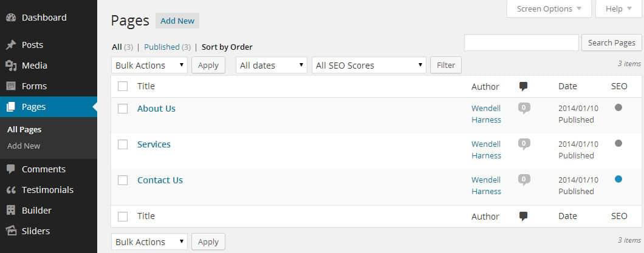Select the Testimonials quote icon
The width and height of the screenshot is (644, 253).
click(x=11, y=190)
